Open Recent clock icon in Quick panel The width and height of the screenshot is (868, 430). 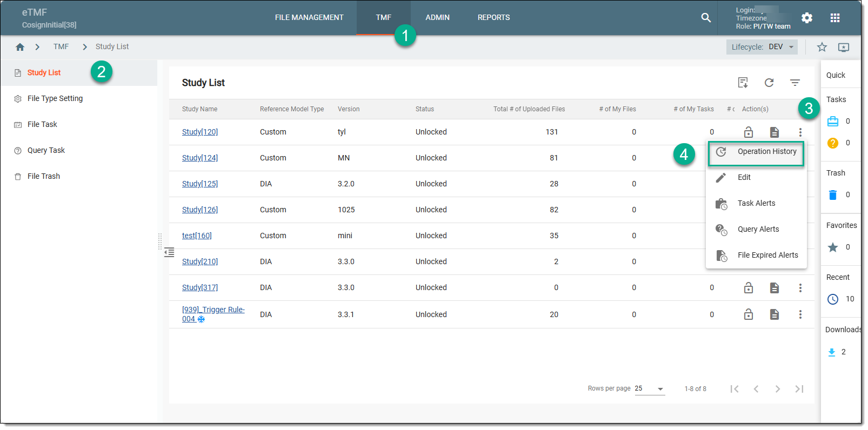click(x=833, y=299)
